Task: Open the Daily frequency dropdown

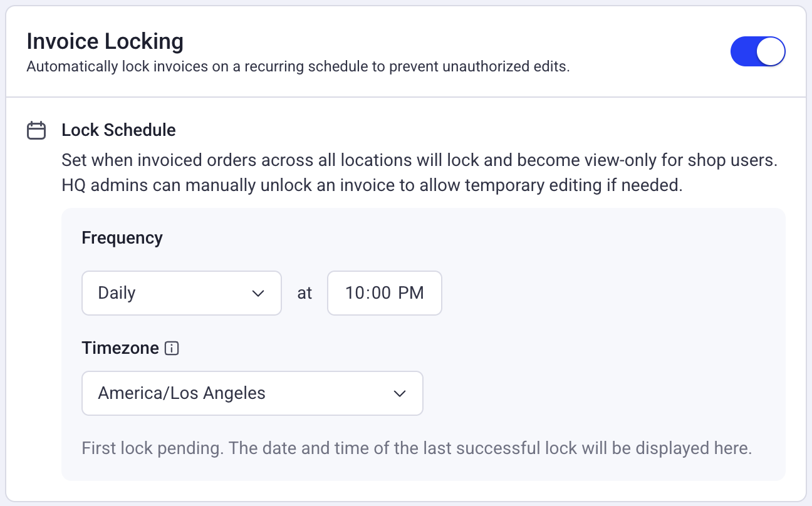Action: coord(182,293)
